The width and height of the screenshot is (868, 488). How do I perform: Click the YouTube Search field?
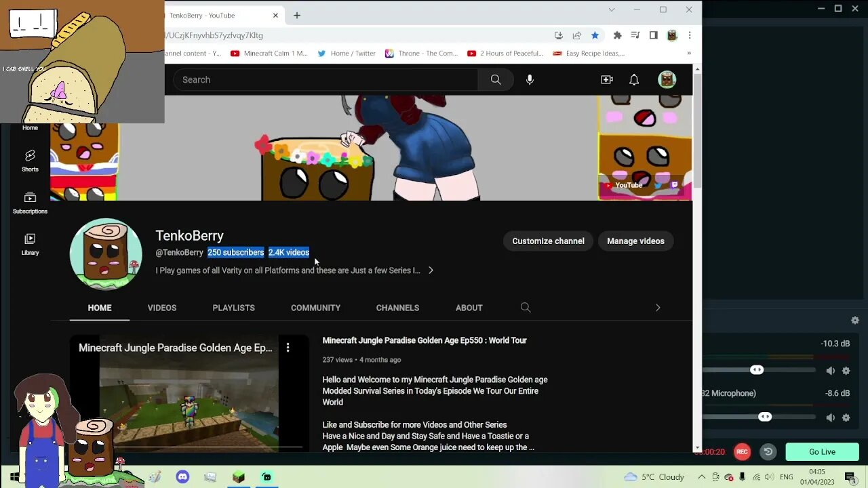pyautogui.click(x=325, y=79)
